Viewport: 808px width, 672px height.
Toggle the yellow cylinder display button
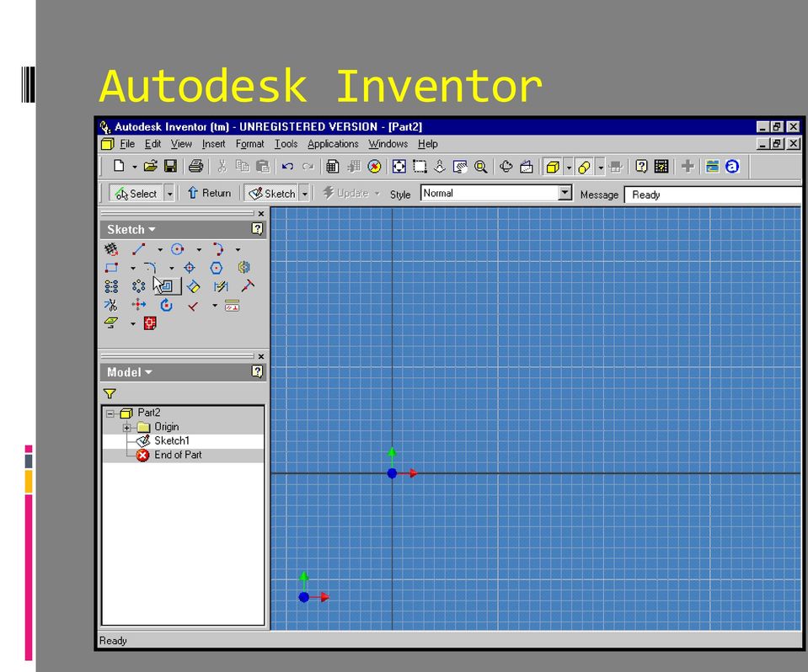[x=584, y=167]
